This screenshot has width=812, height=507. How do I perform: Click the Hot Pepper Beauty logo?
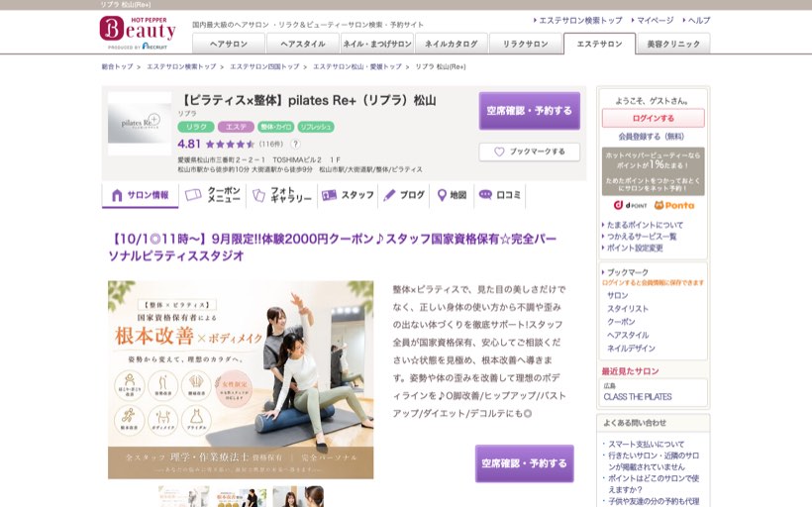click(x=138, y=33)
